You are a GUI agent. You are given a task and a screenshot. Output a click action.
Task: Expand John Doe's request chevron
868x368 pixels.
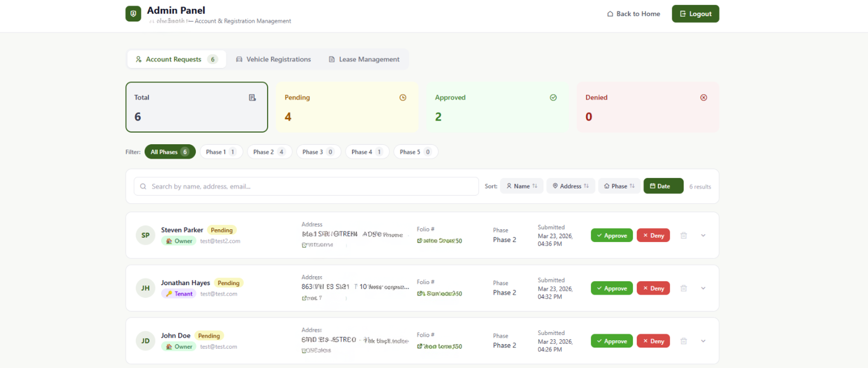tap(703, 341)
